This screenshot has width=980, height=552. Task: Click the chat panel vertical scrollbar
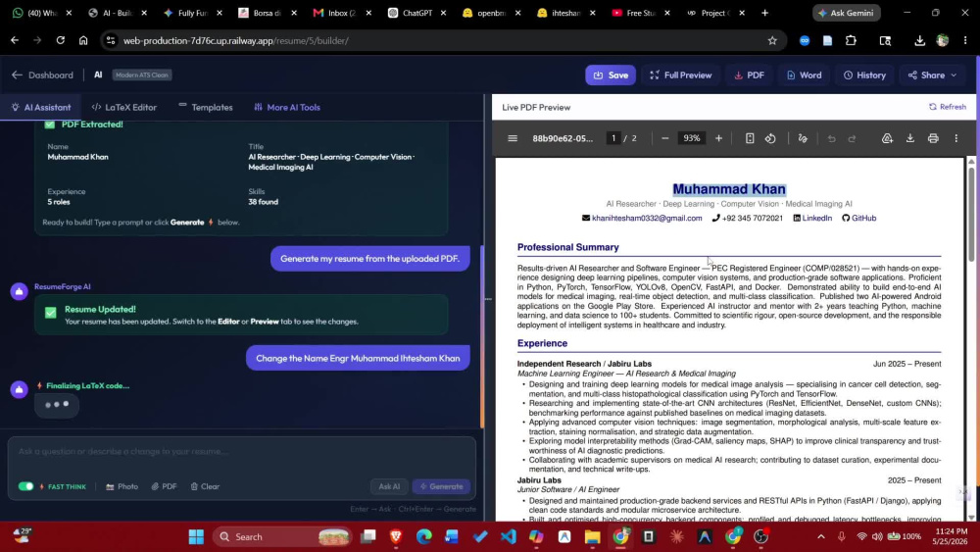pos(482,335)
